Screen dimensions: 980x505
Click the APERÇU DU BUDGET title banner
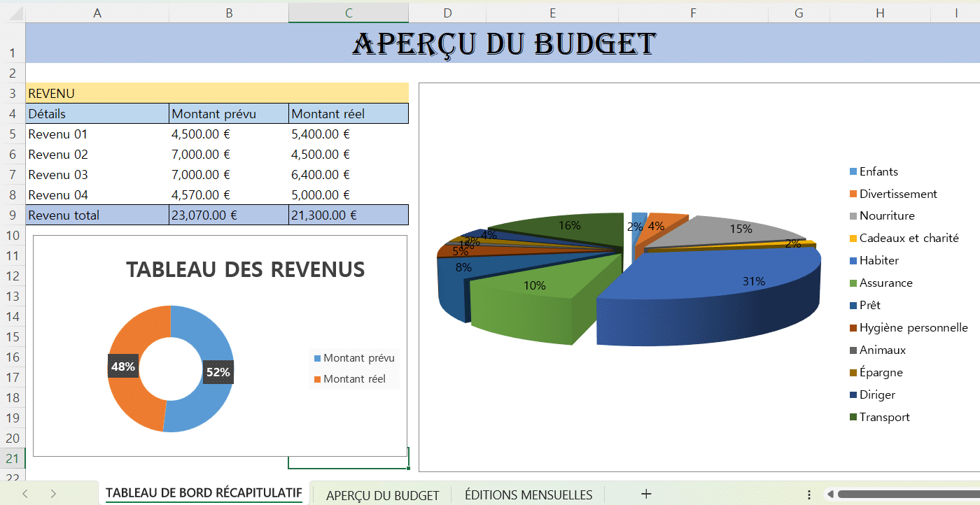(x=501, y=43)
